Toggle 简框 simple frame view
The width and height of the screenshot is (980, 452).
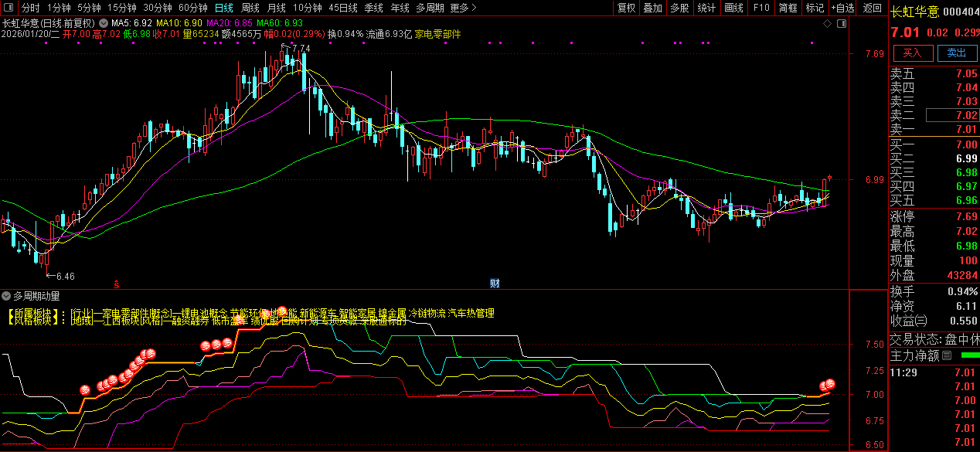(788, 8)
